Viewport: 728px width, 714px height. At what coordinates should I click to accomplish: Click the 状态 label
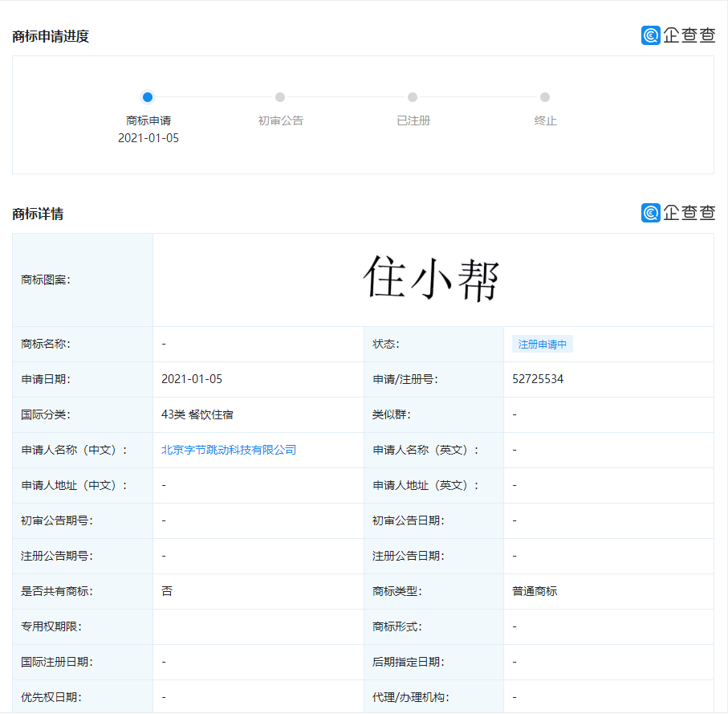(386, 344)
